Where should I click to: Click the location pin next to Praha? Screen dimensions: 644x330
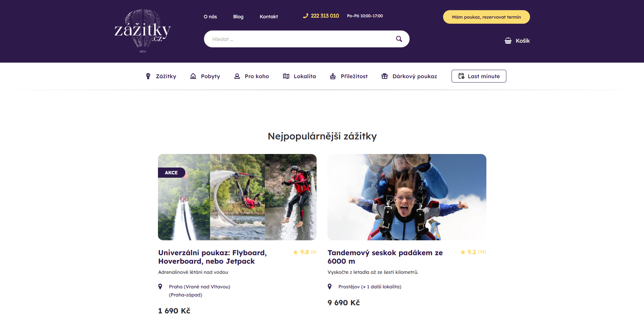[160, 287]
